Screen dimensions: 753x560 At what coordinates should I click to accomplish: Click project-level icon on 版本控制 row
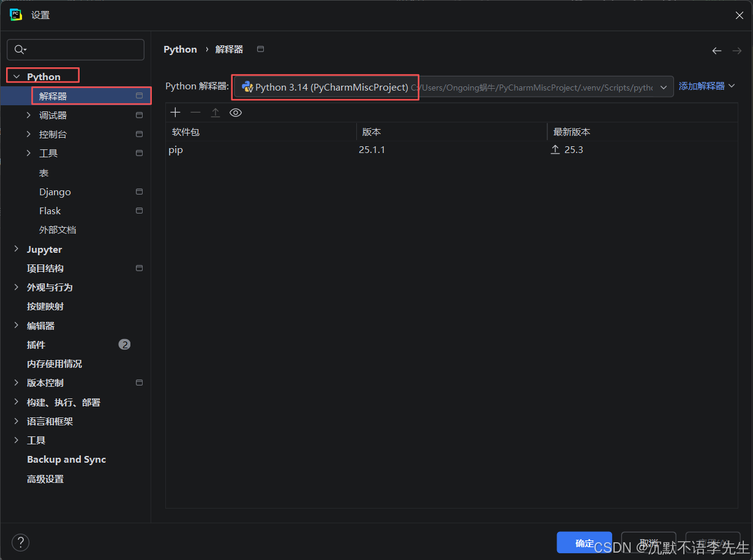(139, 383)
